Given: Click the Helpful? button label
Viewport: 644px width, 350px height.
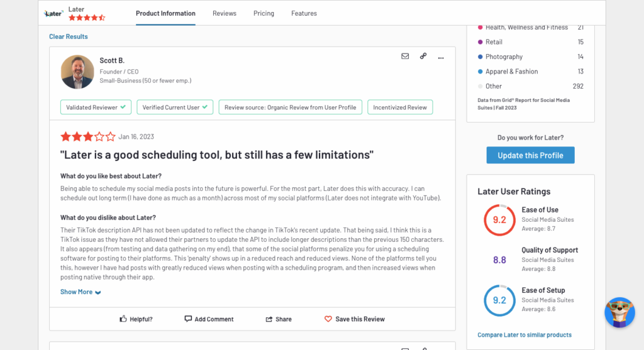Looking at the screenshot, I should pos(141,319).
